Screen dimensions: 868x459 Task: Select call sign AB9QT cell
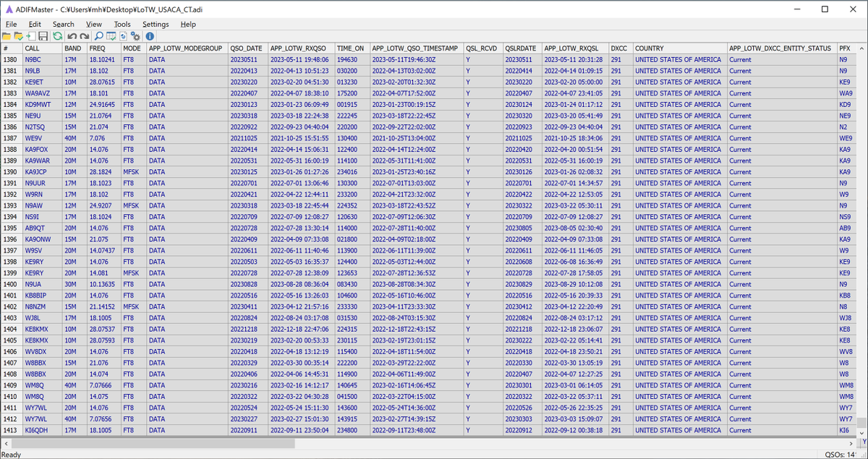tap(42, 228)
